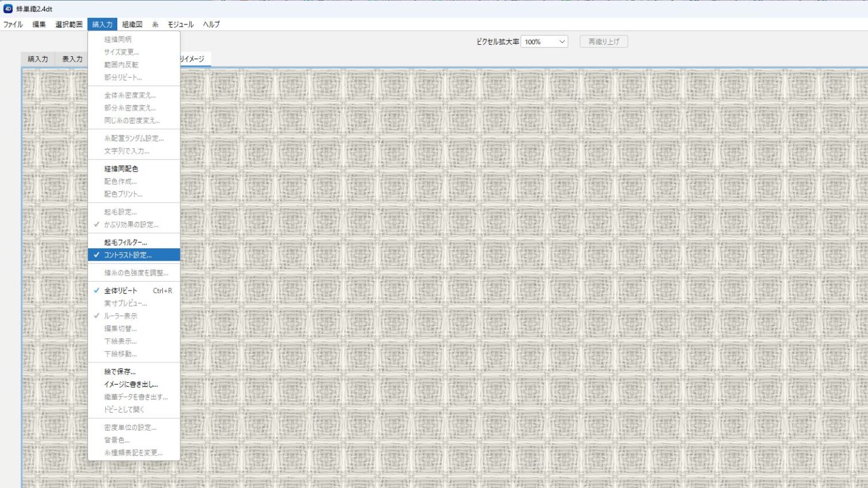The height and width of the screenshot is (488, 868).
Task: Switch to the 表入力 tab
Action: pyautogui.click(x=72, y=59)
